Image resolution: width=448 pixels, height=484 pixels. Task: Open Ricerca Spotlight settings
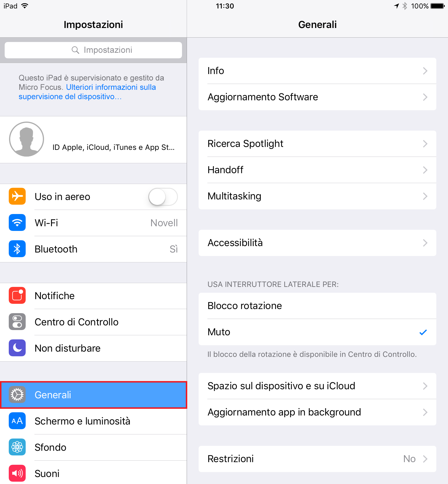coord(317,144)
